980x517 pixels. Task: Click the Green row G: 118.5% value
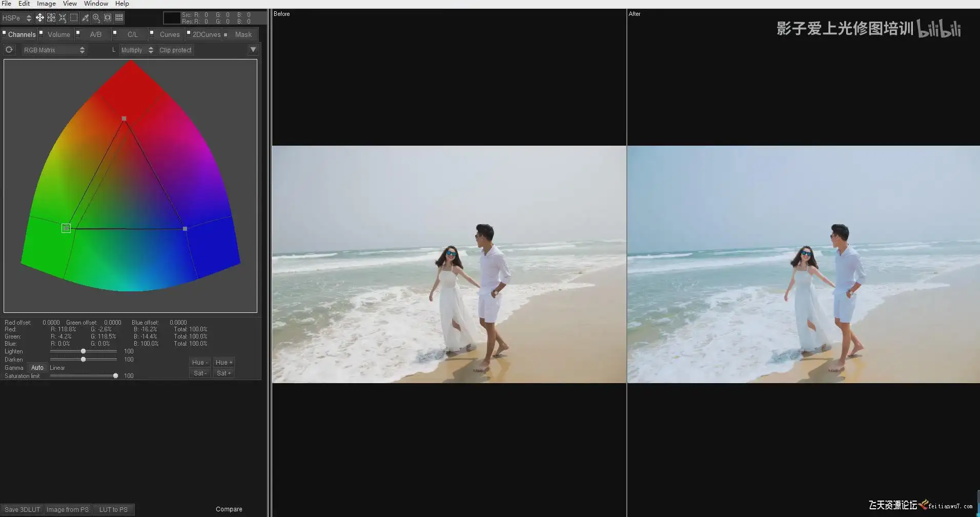click(x=103, y=336)
